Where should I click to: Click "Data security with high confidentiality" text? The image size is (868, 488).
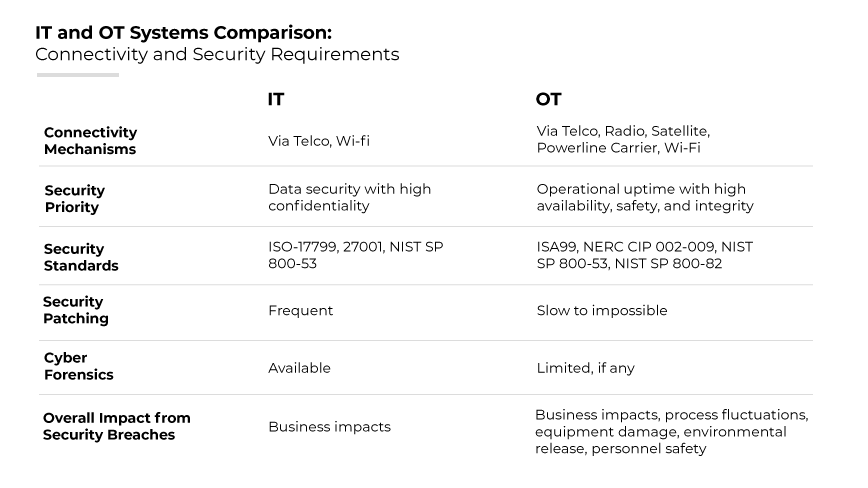click(x=349, y=197)
